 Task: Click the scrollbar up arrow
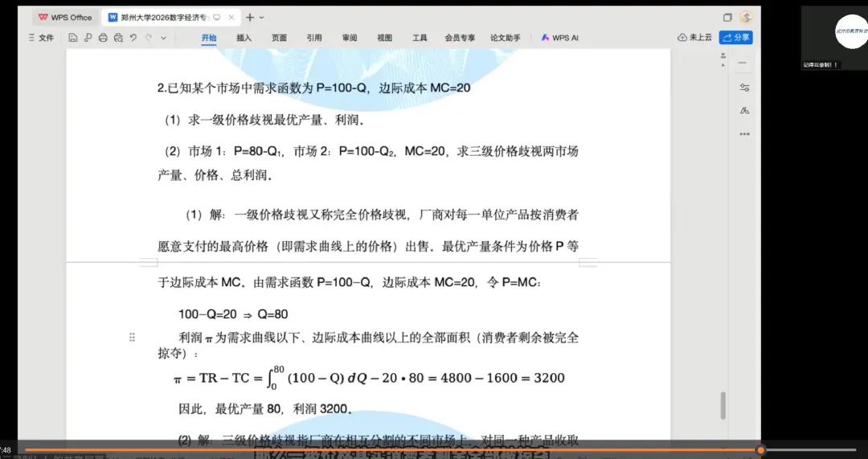[x=723, y=65]
